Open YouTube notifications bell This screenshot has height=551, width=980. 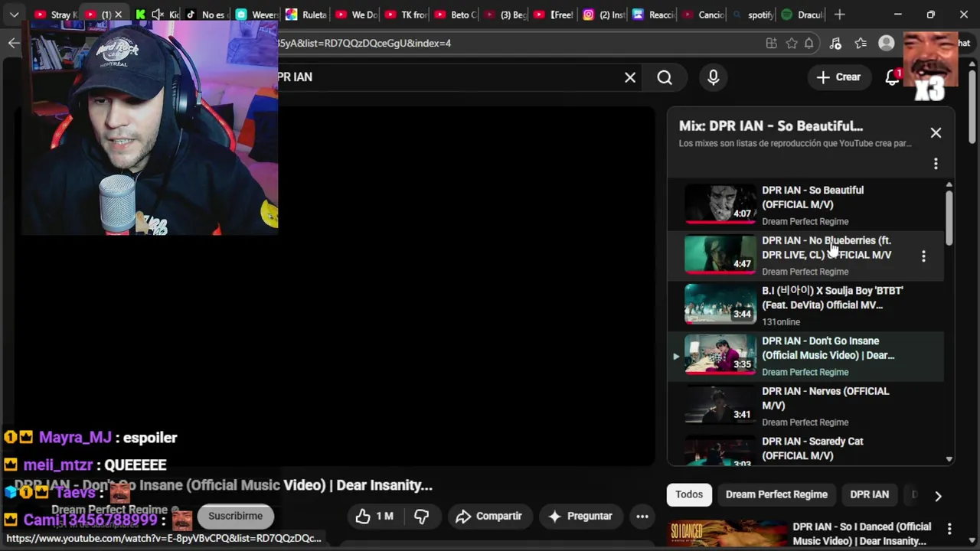click(893, 77)
